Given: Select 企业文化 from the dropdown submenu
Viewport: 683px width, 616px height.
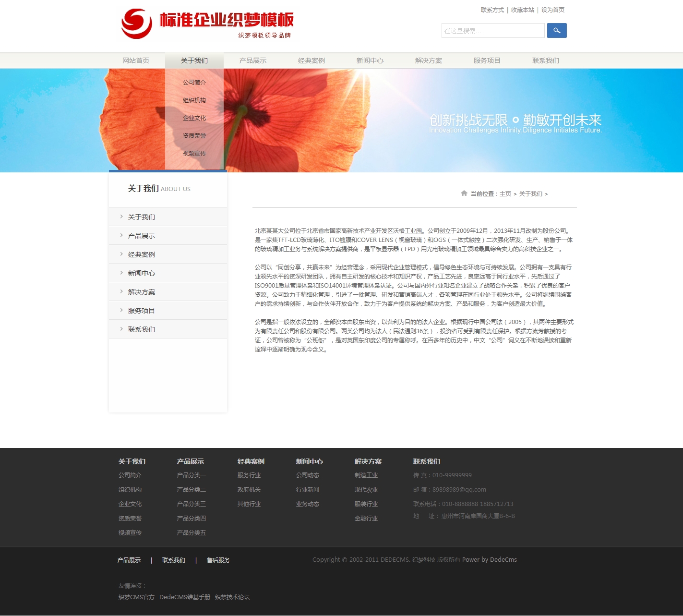Looking at the screenshot, I should [194, 118].
